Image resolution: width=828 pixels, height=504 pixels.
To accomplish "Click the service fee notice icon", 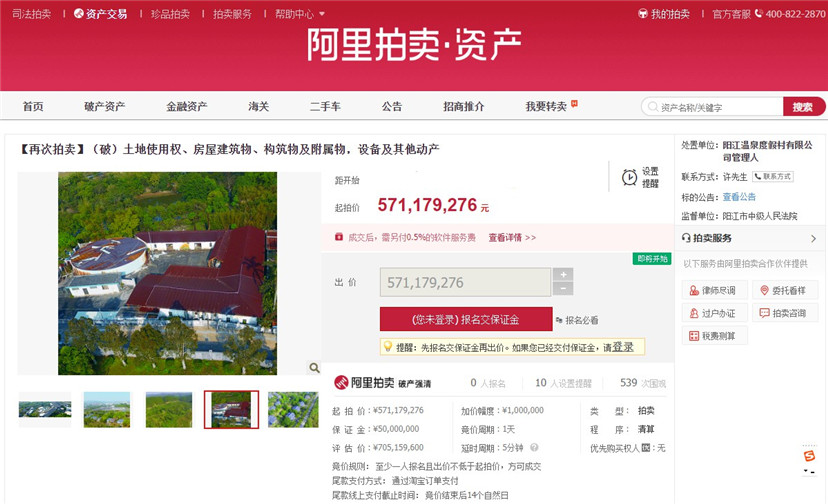I will click(339, 237).
